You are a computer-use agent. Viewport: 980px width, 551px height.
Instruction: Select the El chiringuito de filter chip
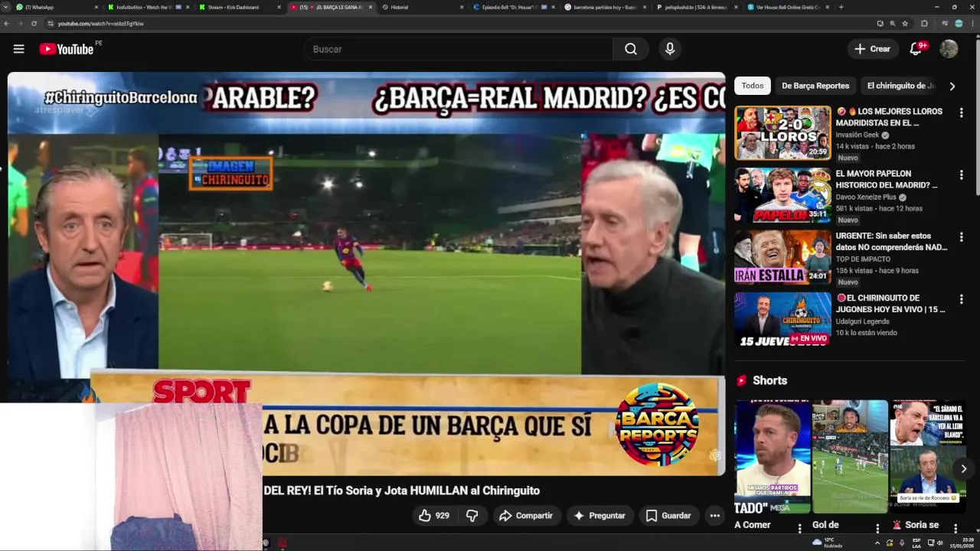click(x=901, y=86)
